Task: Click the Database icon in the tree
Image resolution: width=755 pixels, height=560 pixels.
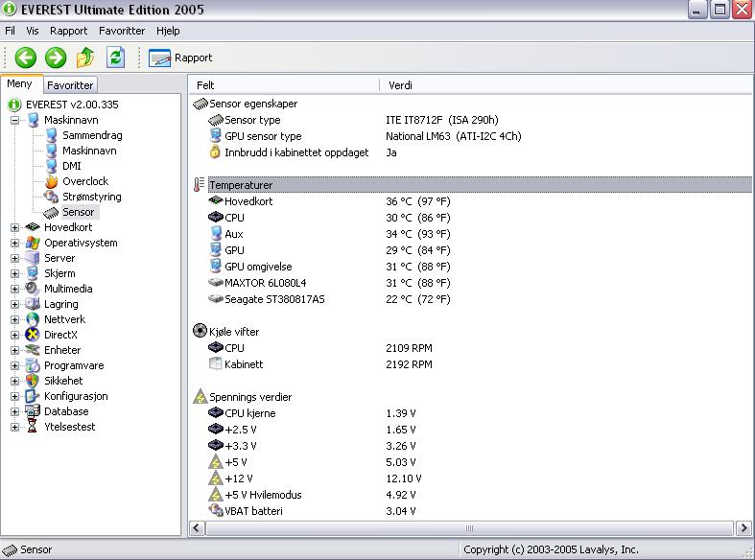Action: tap(33, 411)
